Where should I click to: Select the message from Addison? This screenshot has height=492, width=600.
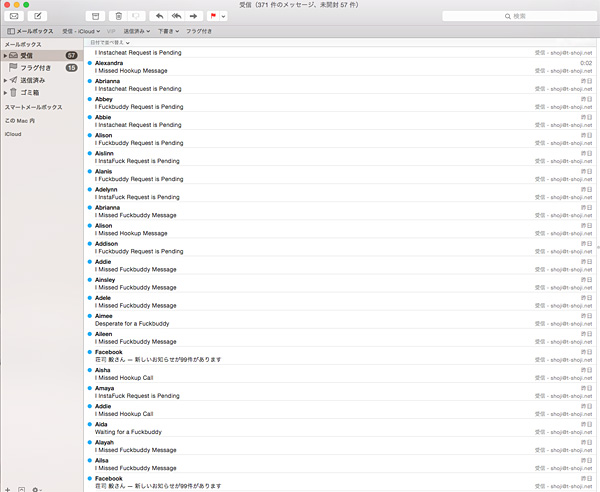tap(340, 247)
